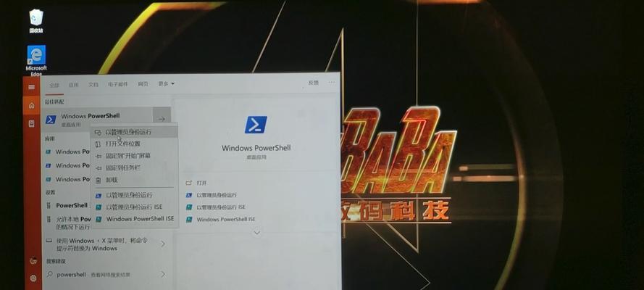Open the notebook icon below Home in sidebar
The image size is (644, 290).
[x=32, y=124]
